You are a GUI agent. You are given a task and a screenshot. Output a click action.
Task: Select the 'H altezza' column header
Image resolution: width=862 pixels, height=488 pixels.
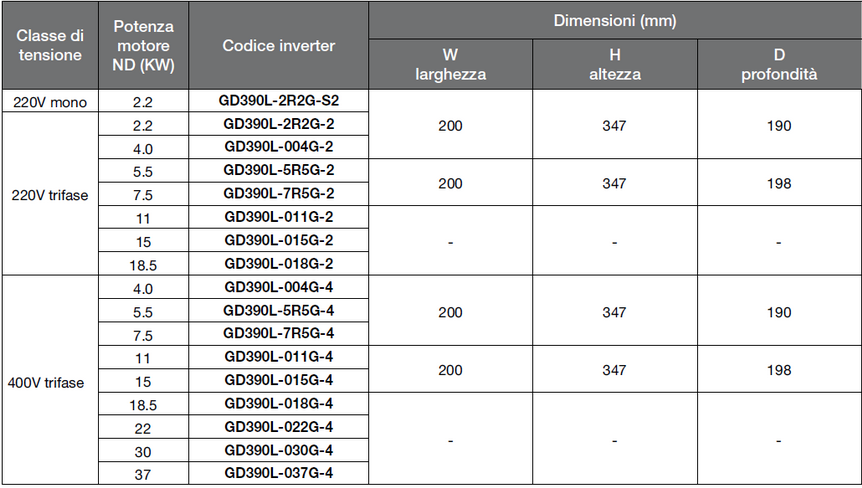coord(614,64)
